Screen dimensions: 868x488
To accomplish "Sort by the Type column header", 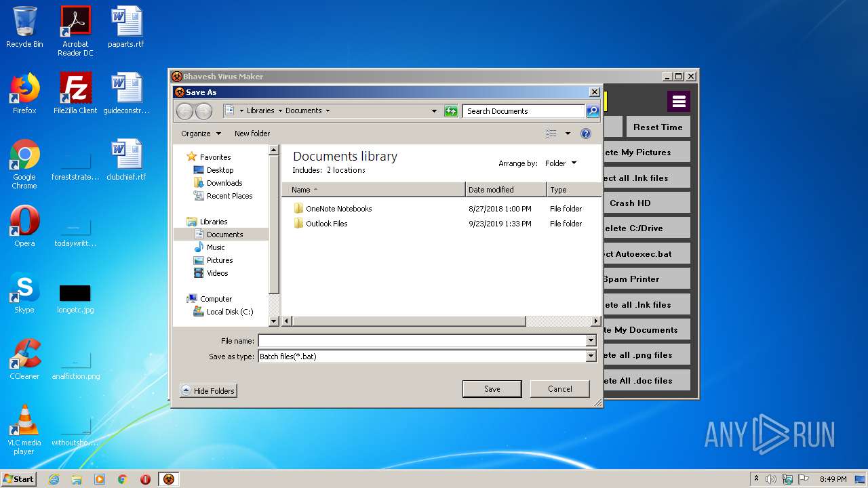I will (574, 190).
